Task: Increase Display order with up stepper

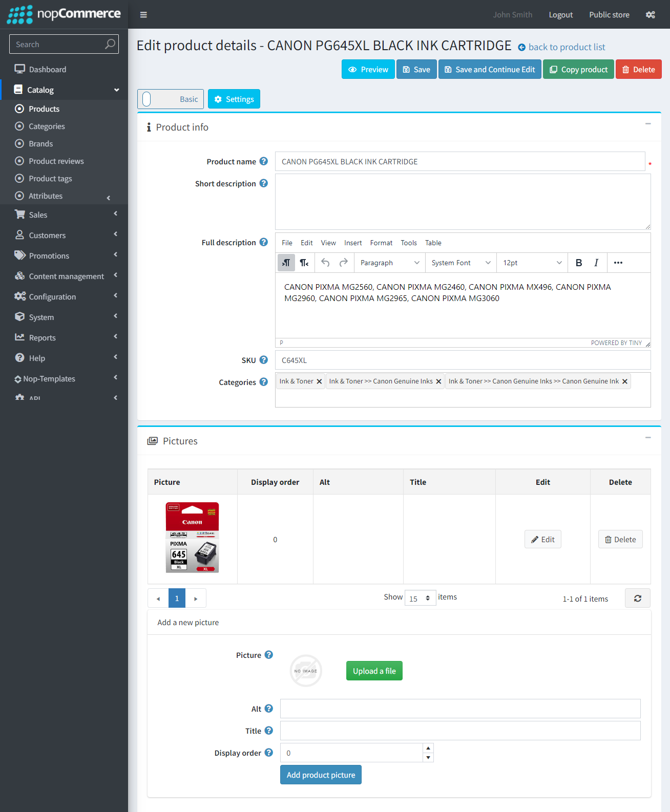Action: tap(428, 748)
